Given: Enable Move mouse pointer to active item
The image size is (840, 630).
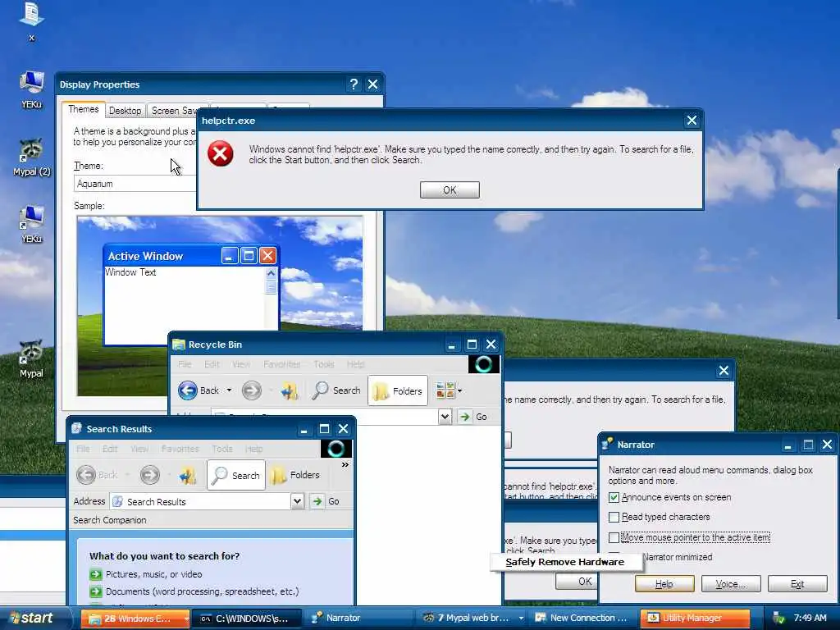Looking at the screenshot, I should 614,537.
